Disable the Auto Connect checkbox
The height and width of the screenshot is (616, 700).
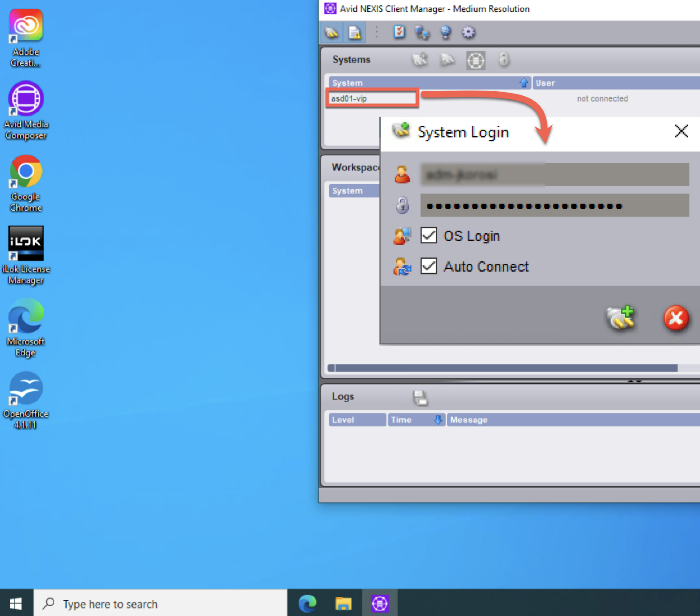pyautogui.click(x=428, y=266)
